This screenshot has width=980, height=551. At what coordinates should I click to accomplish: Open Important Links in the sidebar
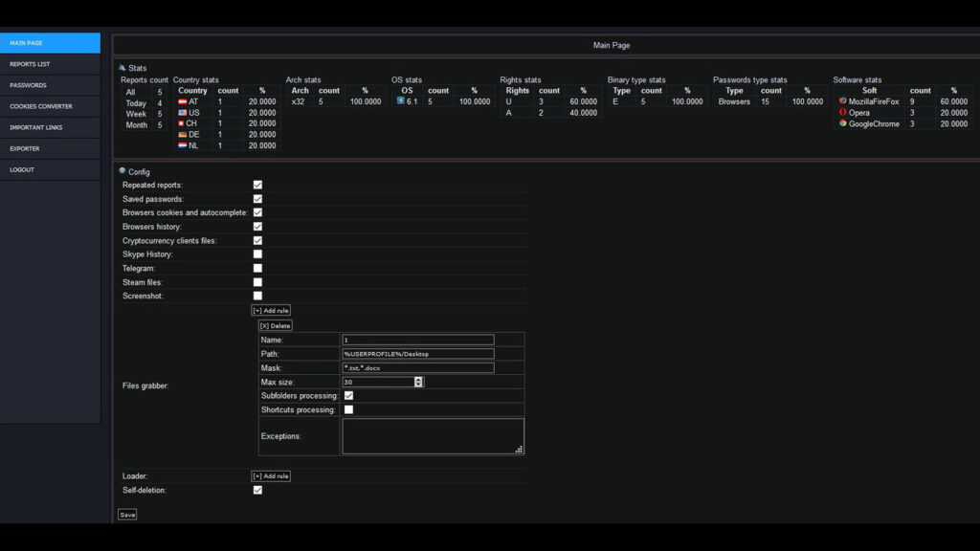[50, 127]
